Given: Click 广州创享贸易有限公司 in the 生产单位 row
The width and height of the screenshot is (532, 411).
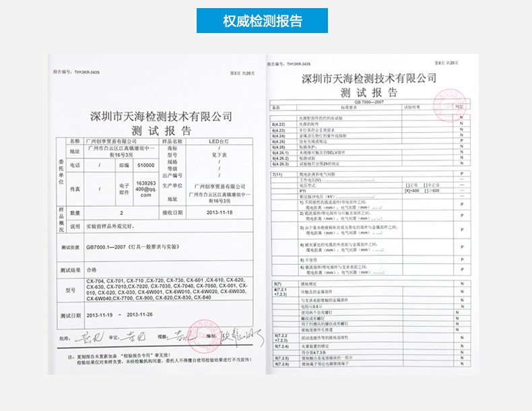Looking at the screenshot, I should click(x=220, y=187).
